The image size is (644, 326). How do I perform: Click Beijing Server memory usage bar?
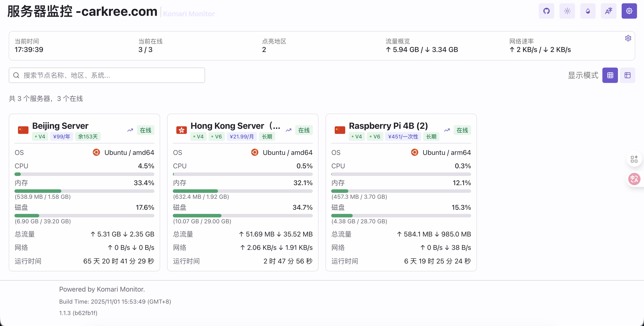pos(84,191)
